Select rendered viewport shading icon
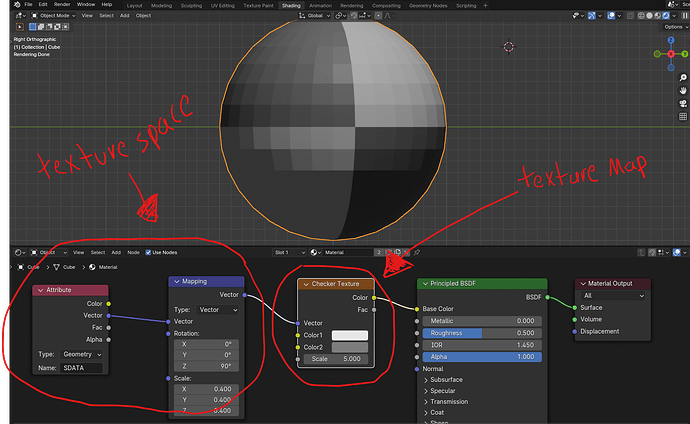The image size is (690, 424). pos(666,15)
